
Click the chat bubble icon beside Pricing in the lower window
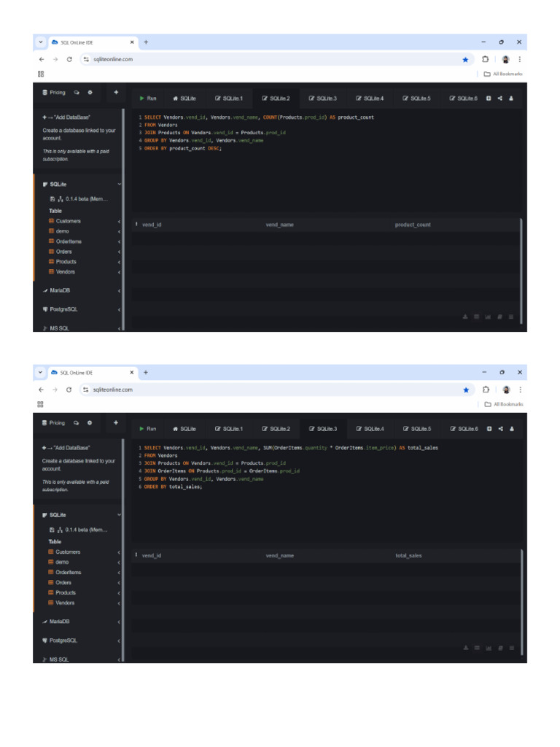point(77,423)
